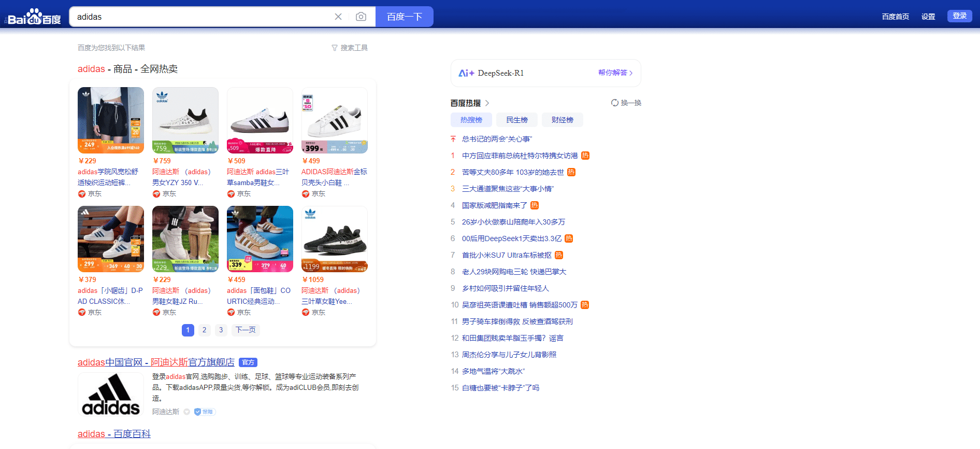This screenshot has height=449, width=980.
Task: Open 首批小米SU7 Ultra车标被抠
Action: point(507,255)
